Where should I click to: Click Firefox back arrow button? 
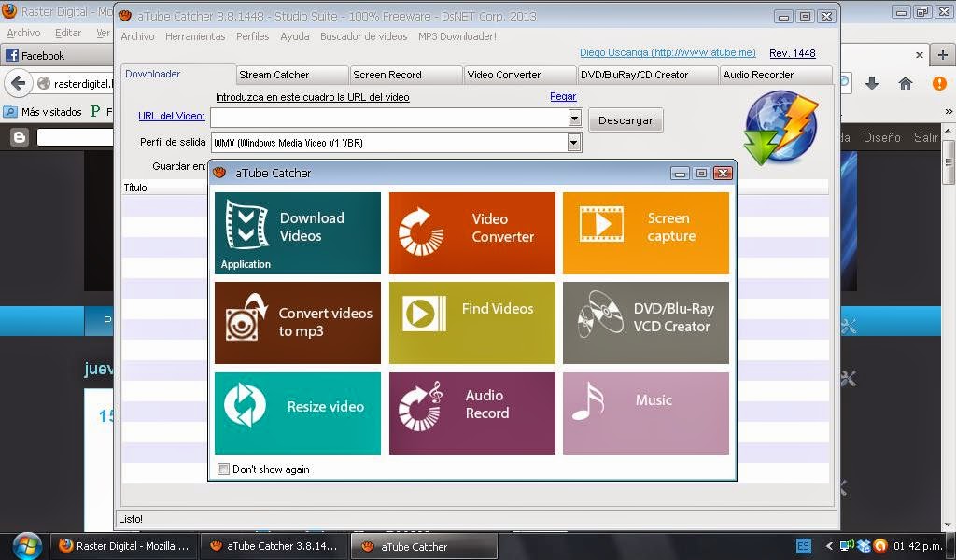[x=19, y=83]
